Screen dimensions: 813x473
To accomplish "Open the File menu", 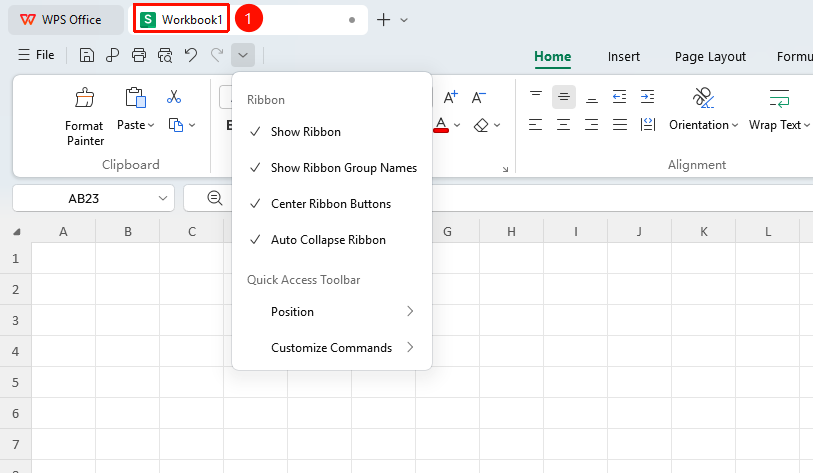I will tap(36, 55).
